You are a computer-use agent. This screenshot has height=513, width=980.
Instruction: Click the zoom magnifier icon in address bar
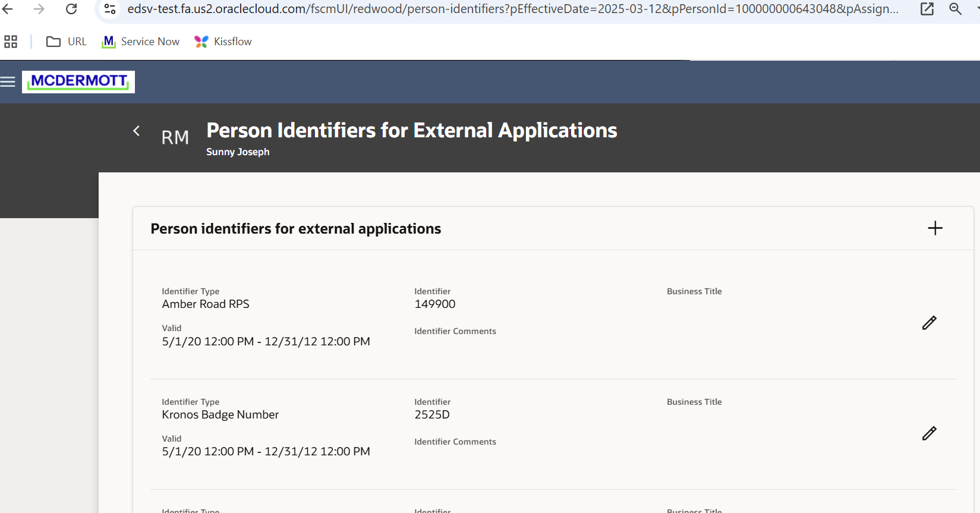(956, 9)
